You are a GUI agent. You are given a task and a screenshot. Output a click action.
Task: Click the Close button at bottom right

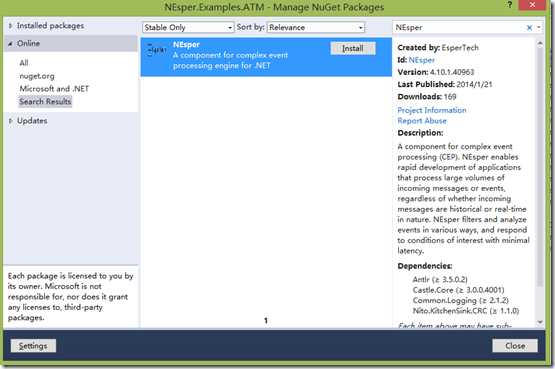coord(515,346)
